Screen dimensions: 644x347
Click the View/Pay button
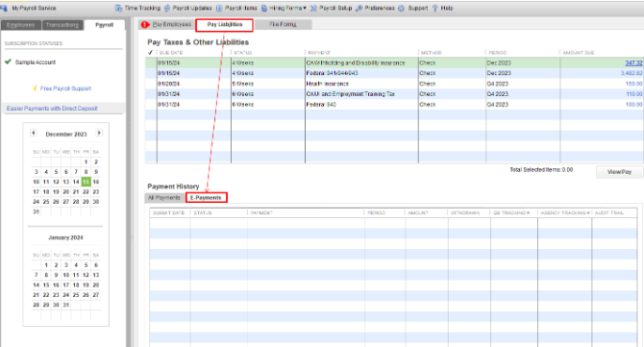click(x=619, y=172)
